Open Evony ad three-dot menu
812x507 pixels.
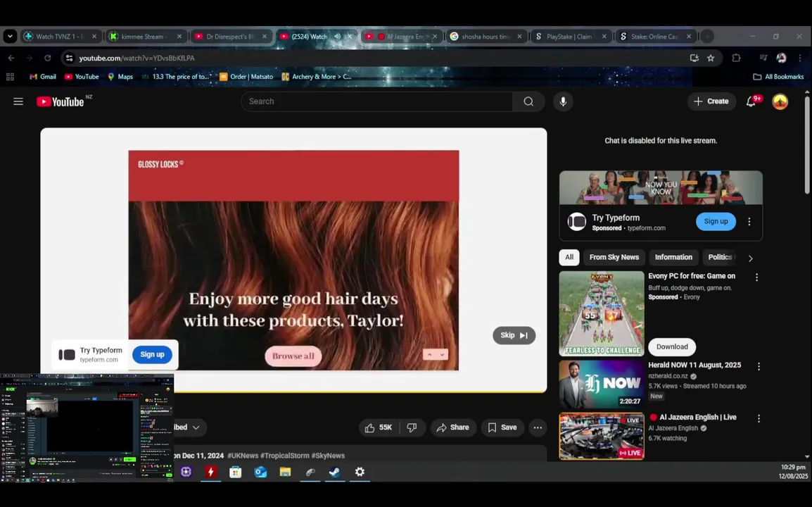pos(756,277)
